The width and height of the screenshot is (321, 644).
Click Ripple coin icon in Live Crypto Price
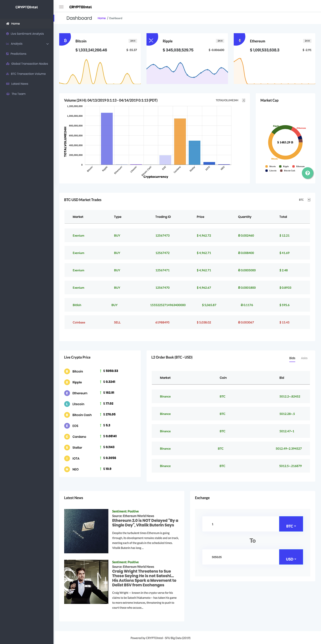coord(67,382)
